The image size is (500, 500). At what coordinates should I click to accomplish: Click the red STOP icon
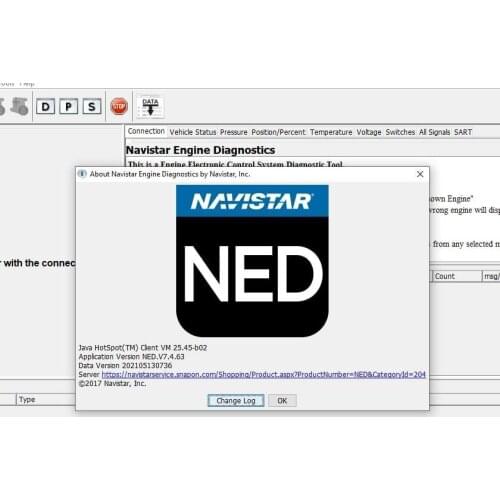pos(119,107)
